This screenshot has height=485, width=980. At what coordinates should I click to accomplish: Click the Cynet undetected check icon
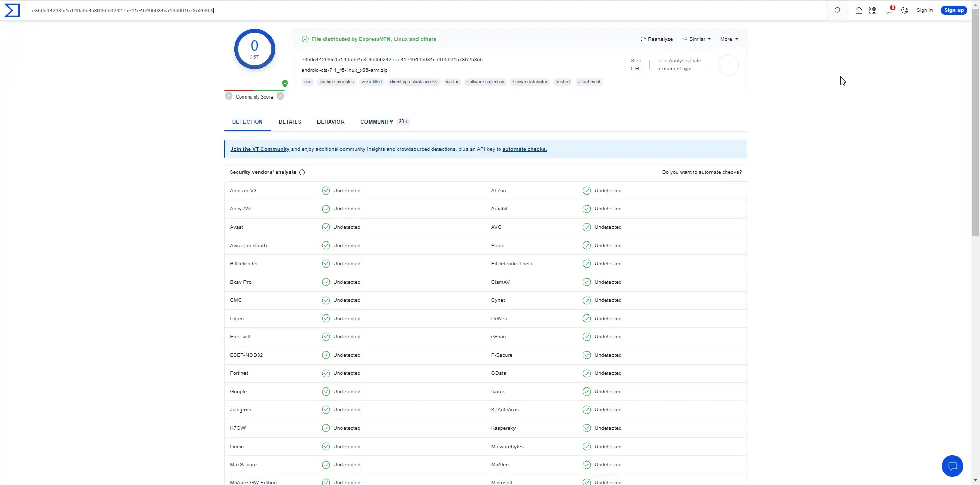pyautogui.click(x=586, y=300)
